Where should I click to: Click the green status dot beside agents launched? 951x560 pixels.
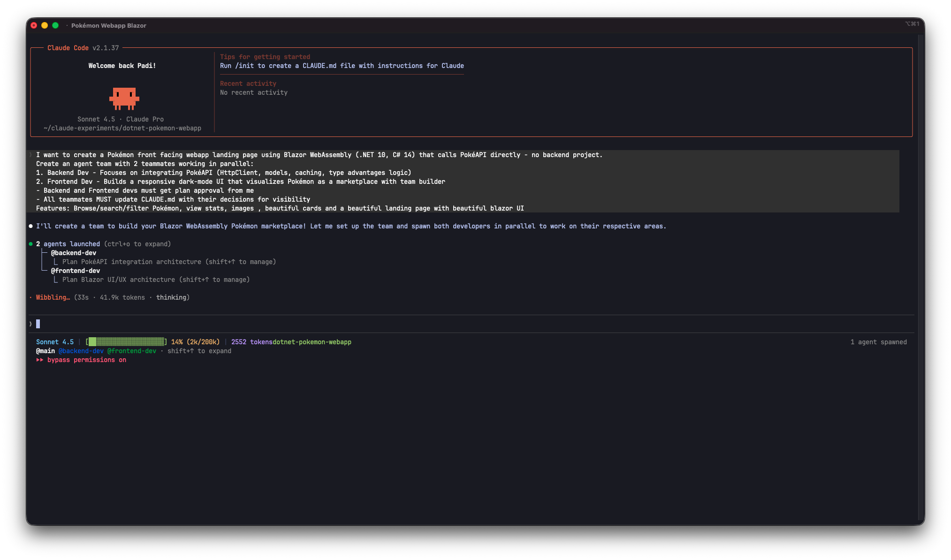(31, 244)
